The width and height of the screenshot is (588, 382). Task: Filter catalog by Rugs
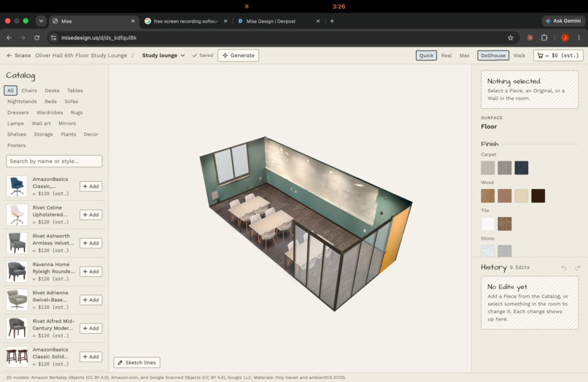point(77,112)
